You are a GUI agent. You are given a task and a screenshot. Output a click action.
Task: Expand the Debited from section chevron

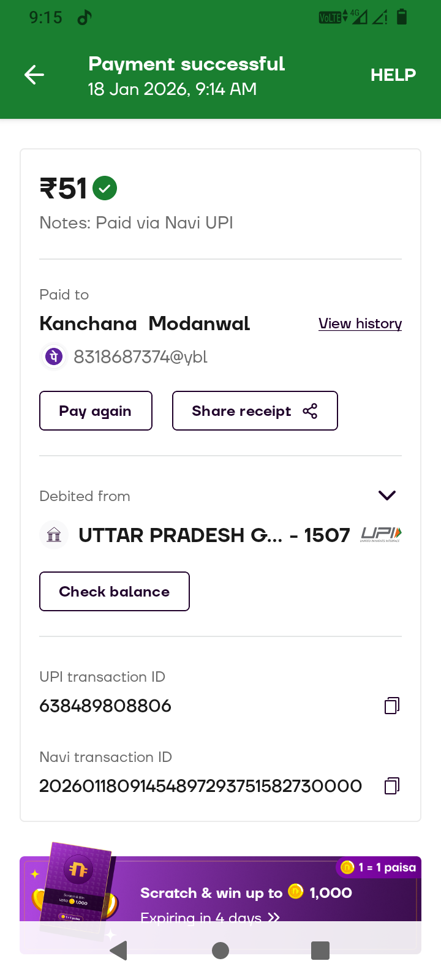click(387, 495)
